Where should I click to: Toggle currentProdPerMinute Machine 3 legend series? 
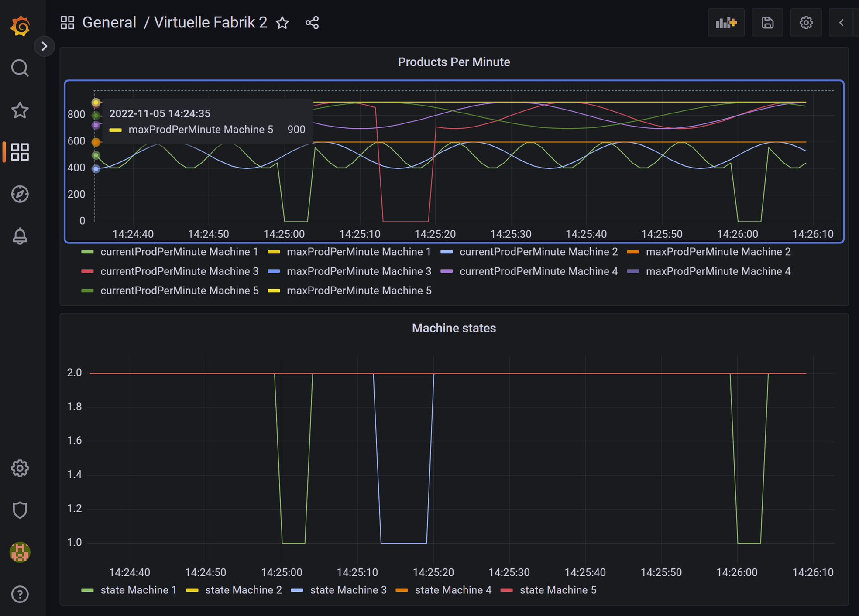[x=179, y=271]
